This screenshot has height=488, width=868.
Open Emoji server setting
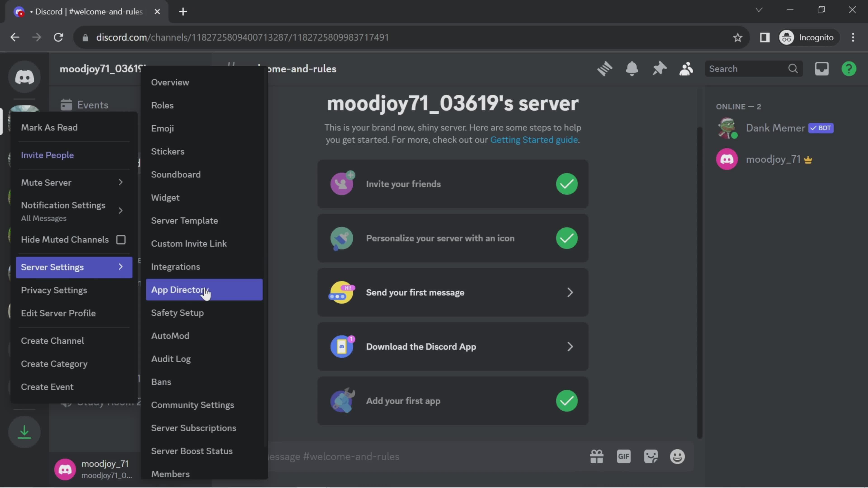pyautogui.click(x=204, y=128)
